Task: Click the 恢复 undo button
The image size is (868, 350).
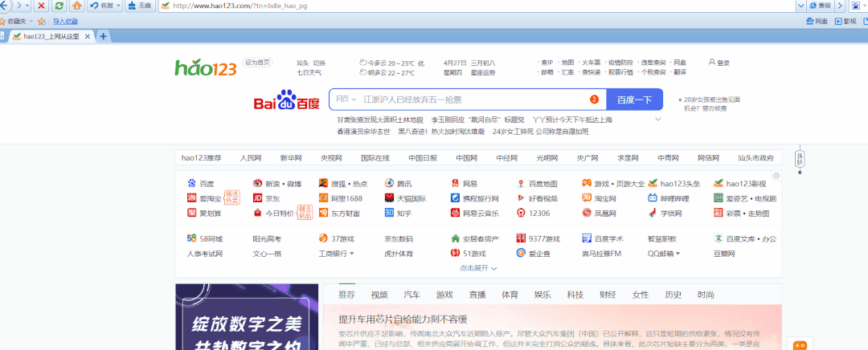Action: 102,6
